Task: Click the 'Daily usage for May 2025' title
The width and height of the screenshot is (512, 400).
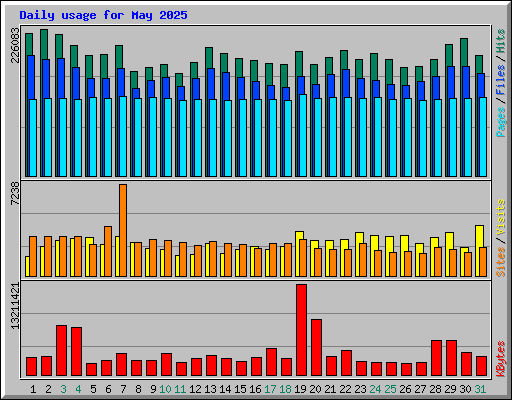Action: point(103,15)
